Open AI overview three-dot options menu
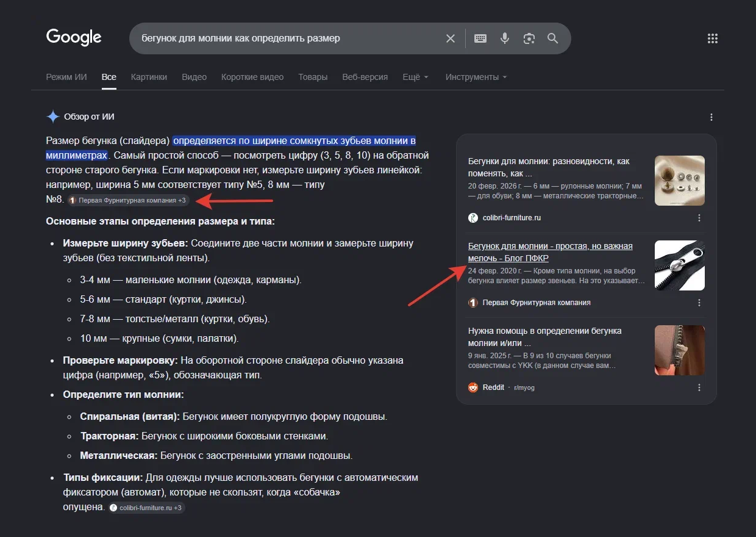 (711, 117)
